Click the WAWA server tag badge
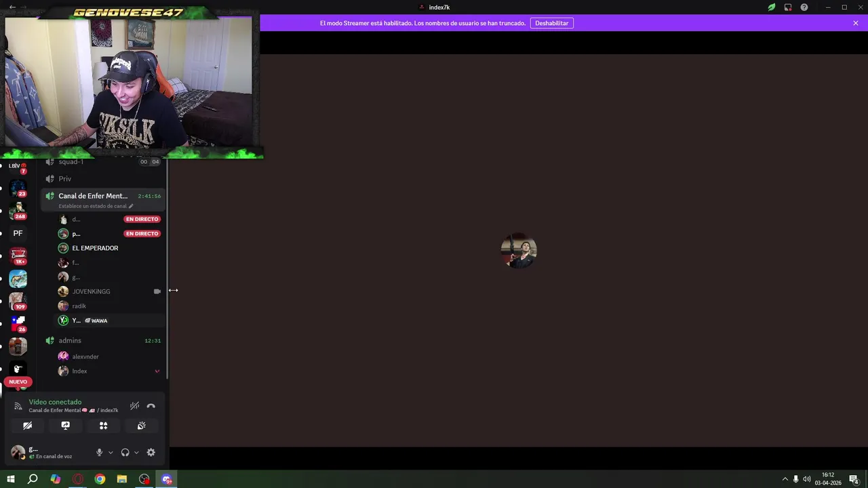 coord(96,321)
